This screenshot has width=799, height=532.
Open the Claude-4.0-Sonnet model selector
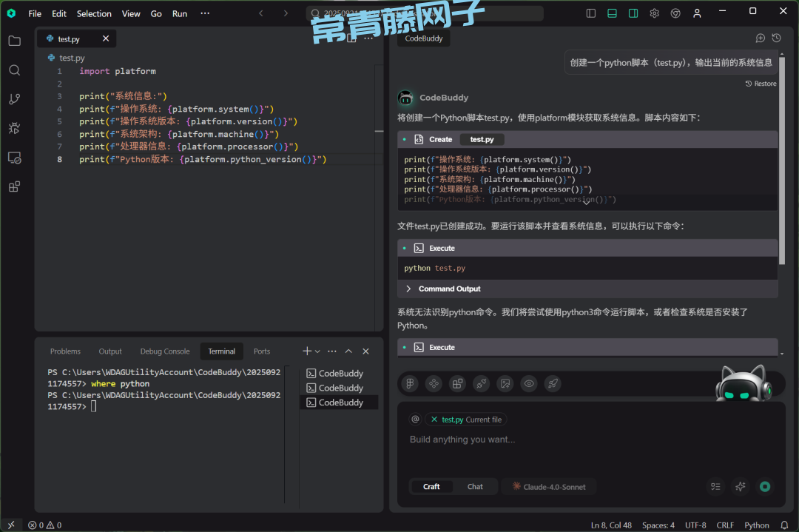[548, 487]
